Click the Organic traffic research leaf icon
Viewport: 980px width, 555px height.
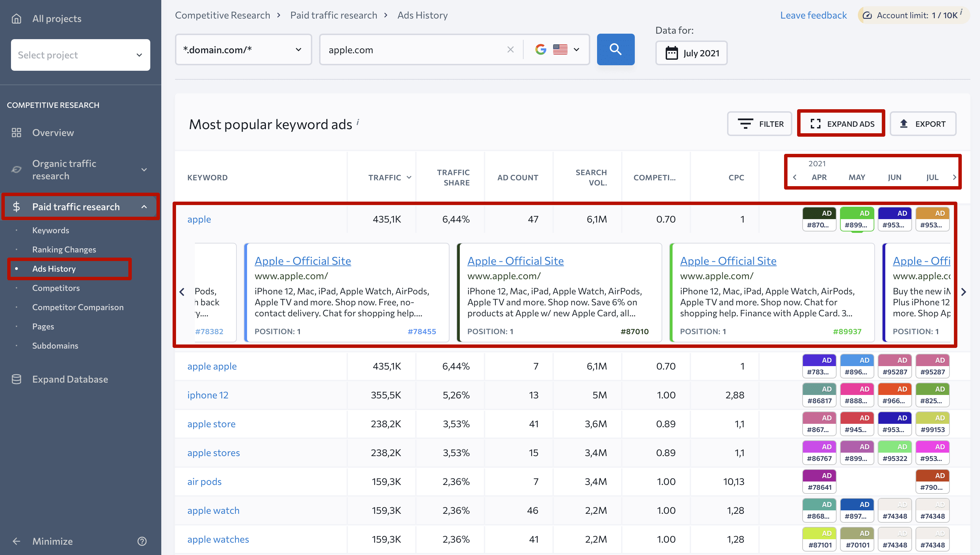pyautogui.click(x=16, y=170)
